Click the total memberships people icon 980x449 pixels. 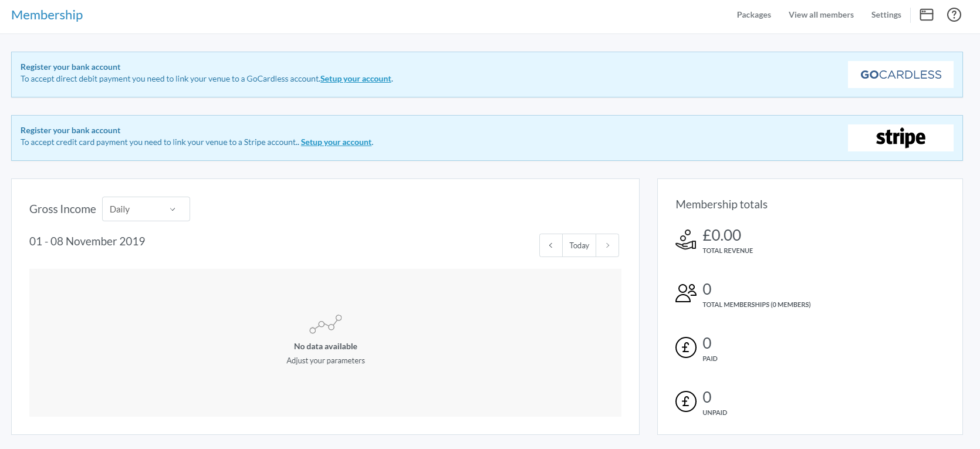[x=685, y=293]
